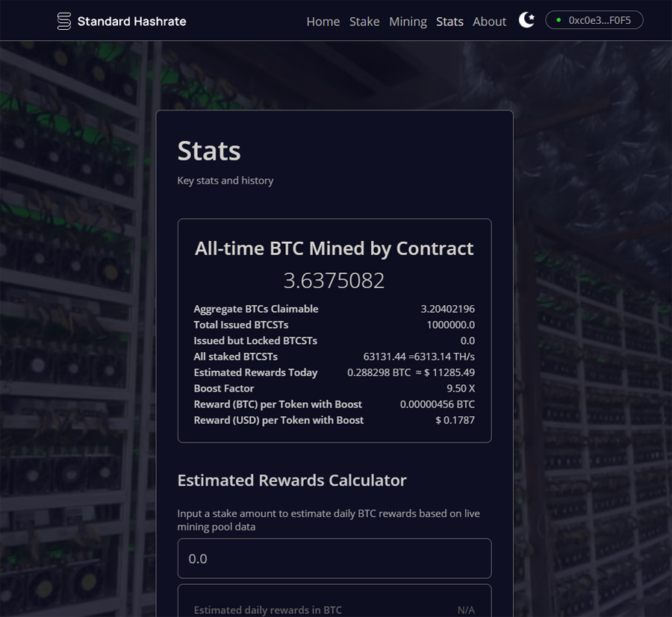Go to the Stake page
The height and width of the screenshot is (617, 672).
point(364,22)
